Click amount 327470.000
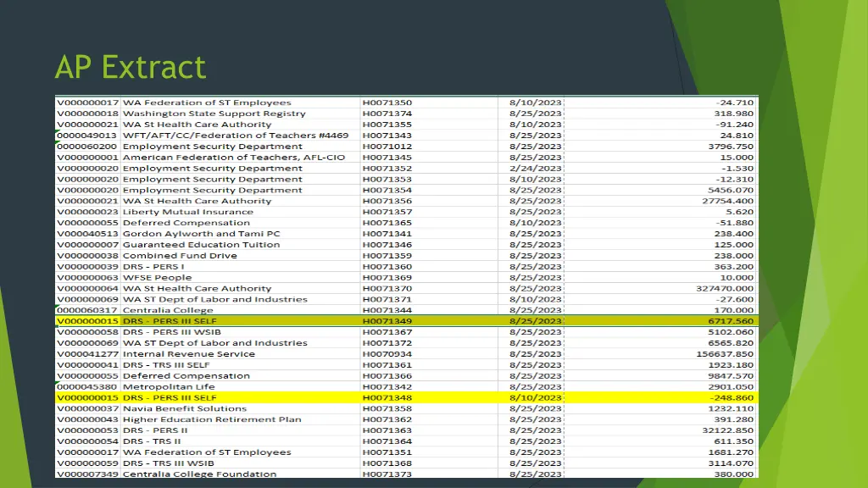The width and height of the screenshot is (868, 488). pyautogui.click(x=725, y=288)
